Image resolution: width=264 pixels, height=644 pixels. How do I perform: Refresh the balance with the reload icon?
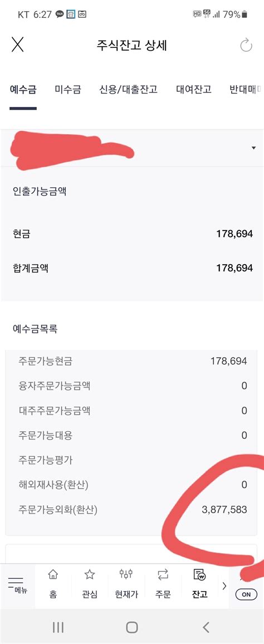(x=246, y=45)
